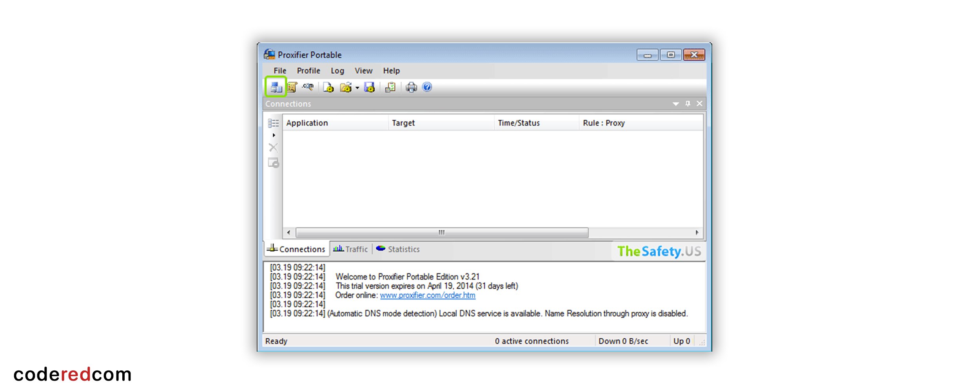980x392 pixels.
Task: Close the Connections pane
Action: tap(700, 103)
